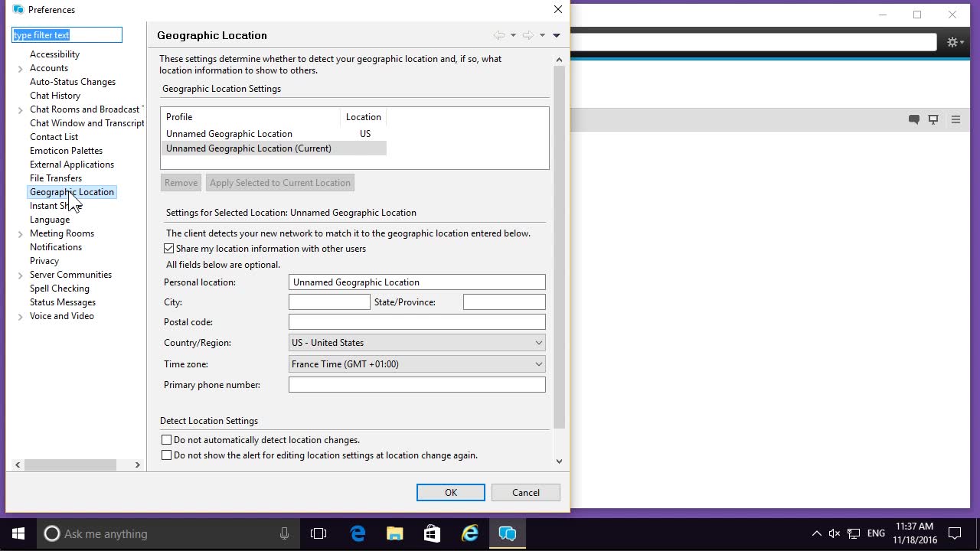Open Microsoft Edge from the taskbar
The height and width of the screenshot is (551, 980).
click(x=358, y=533)
